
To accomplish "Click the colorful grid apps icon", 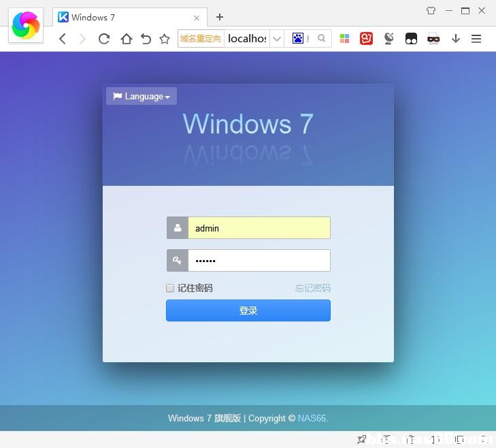I will click(x=344, y=39).
